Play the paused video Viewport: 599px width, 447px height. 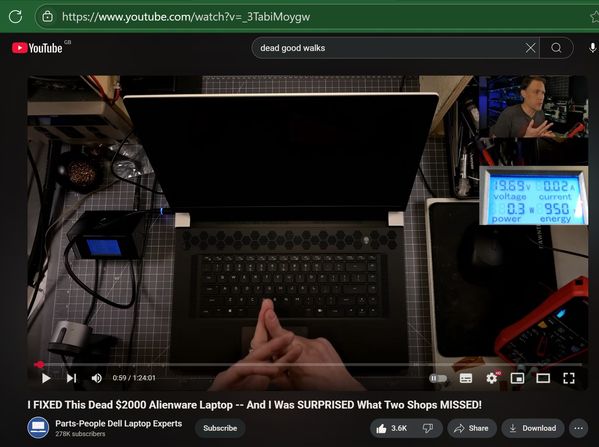(46, 378)
